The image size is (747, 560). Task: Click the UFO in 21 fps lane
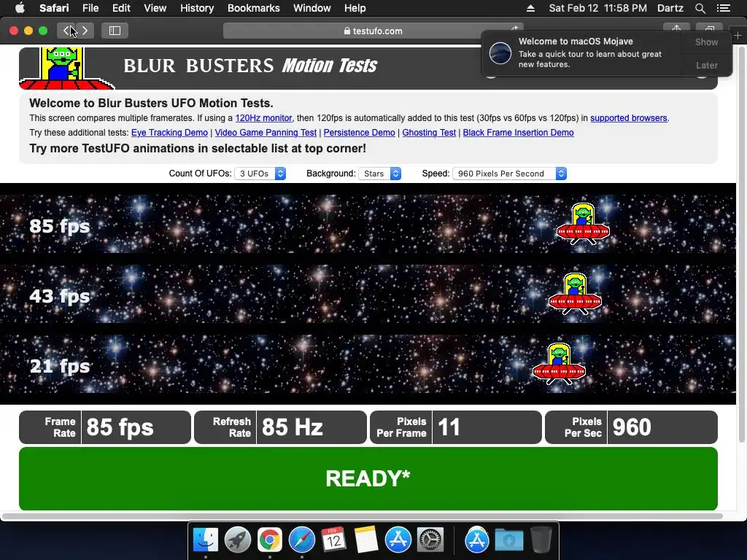click(559, 364)
